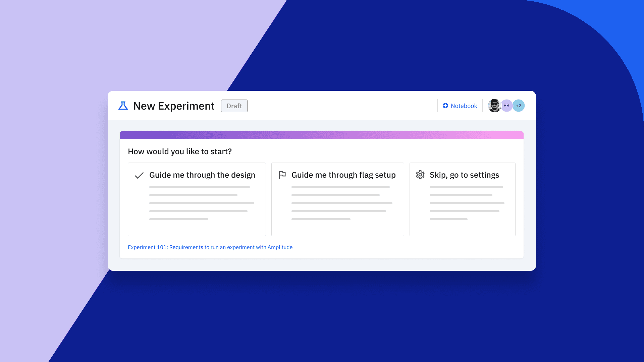Image resolution: width=644 pixels, height=362 pixels.
Task: Click the placeholder text in the settings card
Action: 466,203
